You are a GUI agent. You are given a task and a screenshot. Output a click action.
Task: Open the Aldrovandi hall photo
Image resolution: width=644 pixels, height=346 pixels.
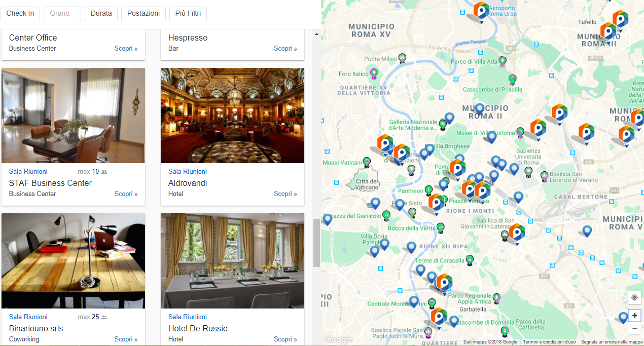(232, 116)
